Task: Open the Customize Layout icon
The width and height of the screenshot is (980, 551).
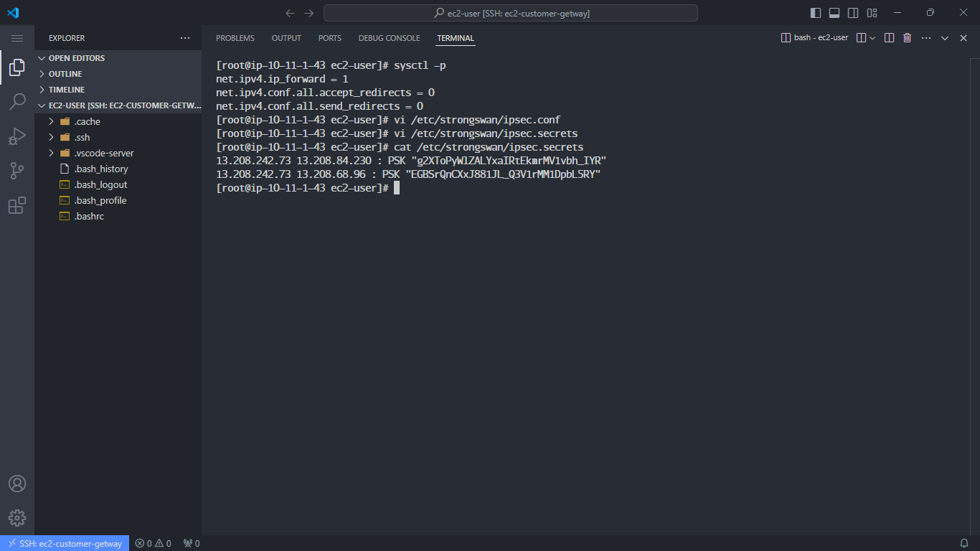Action: point(872,13)
